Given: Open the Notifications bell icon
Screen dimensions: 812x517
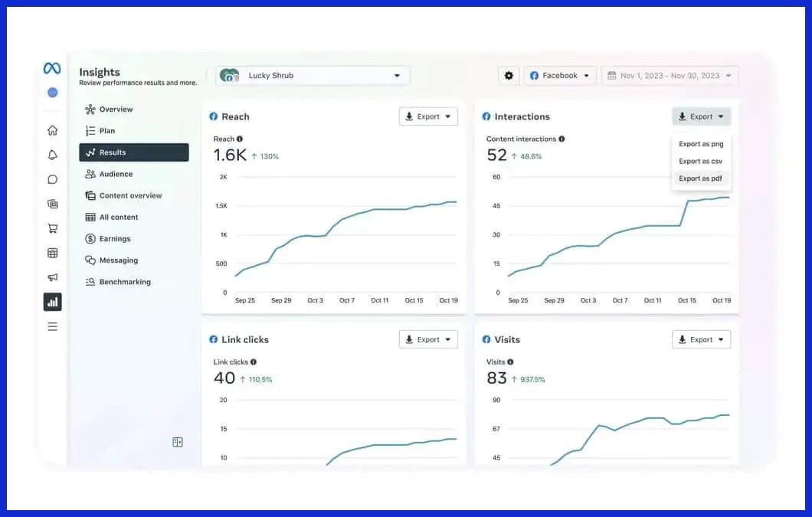Looking at the screenshot, I should pos(52,155).
